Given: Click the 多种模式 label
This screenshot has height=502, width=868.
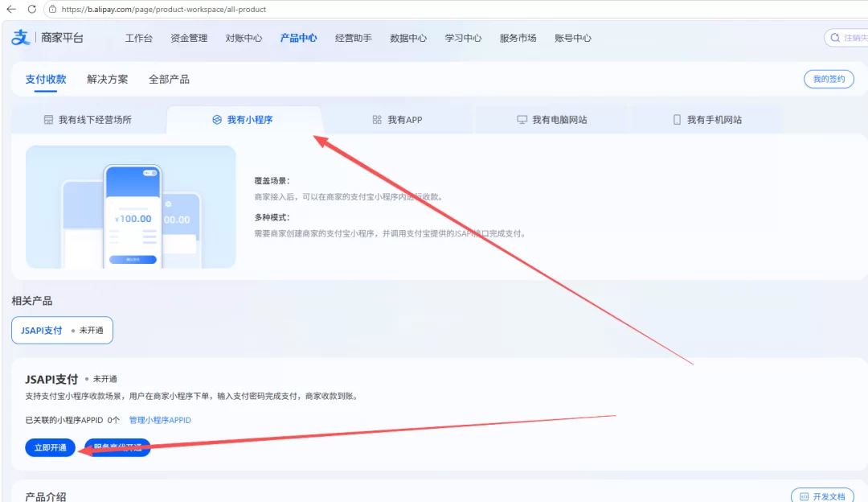Looking at the screenshot, I should (272, 217).
